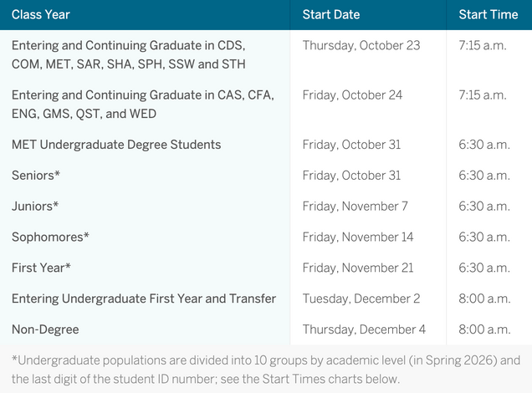Click the Start Time column header

(489, 15)
